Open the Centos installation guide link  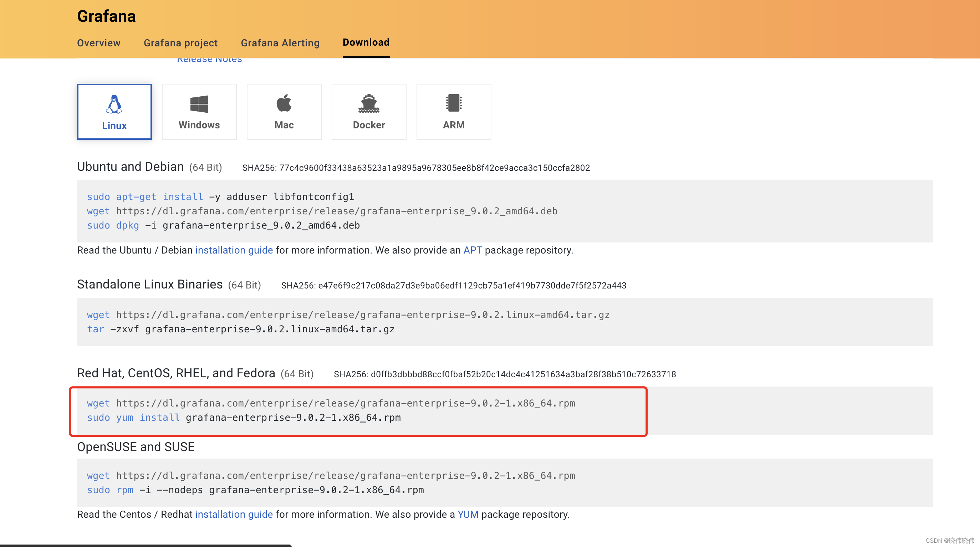[234, 514]
